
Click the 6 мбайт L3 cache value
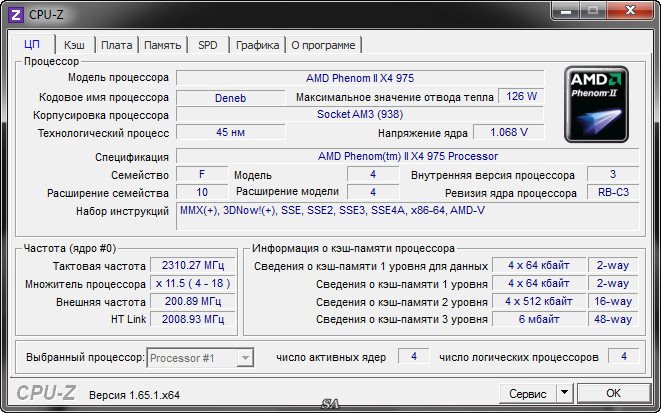coord(539,319)
